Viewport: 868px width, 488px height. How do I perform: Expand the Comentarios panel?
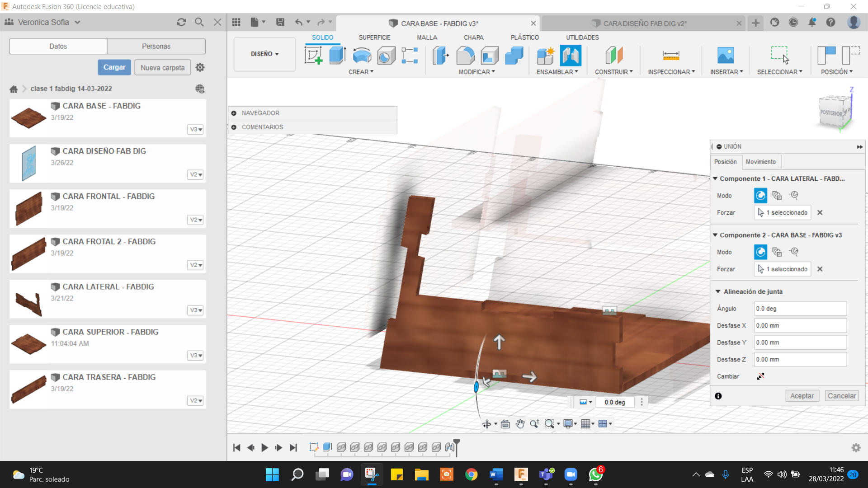click(234, 127)
